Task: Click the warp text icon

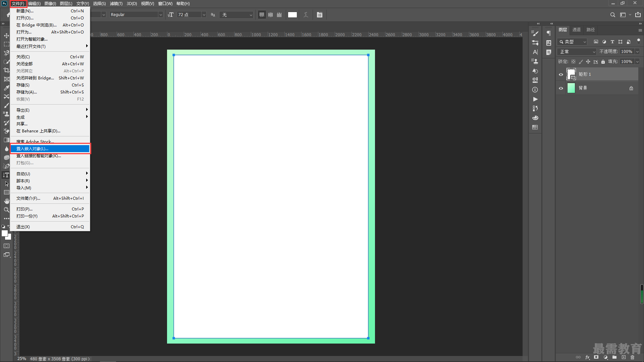Action: pos(306,15)
